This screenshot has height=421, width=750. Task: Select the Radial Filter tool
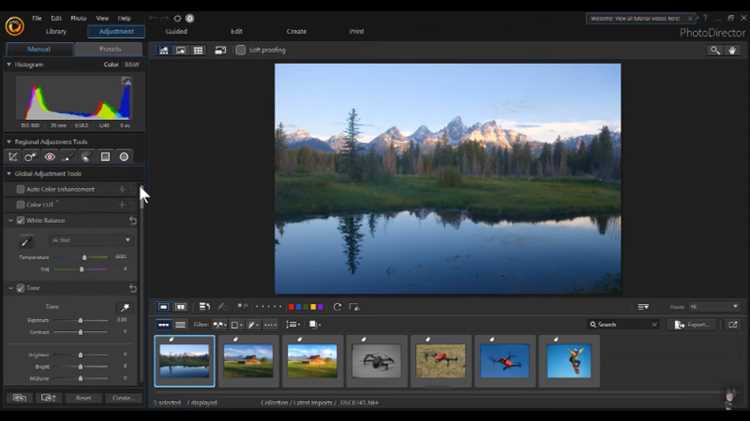(124, 157)
